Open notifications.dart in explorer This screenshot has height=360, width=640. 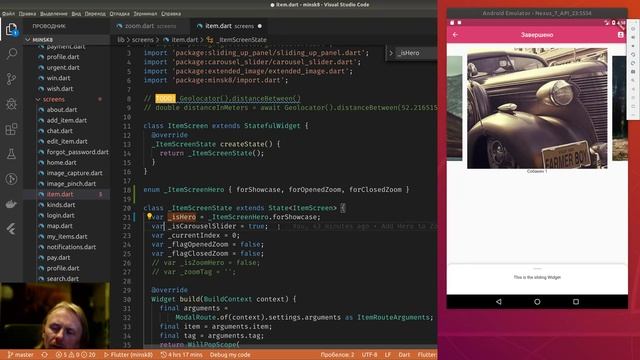coord(71,247)
